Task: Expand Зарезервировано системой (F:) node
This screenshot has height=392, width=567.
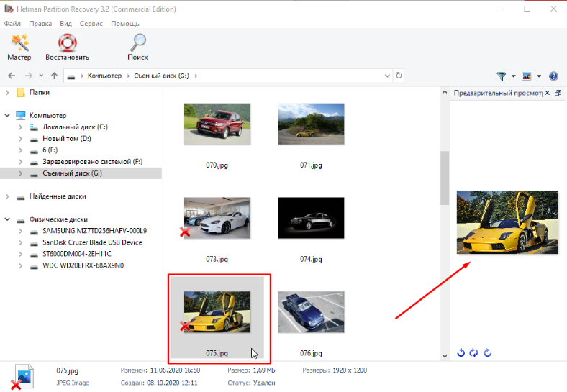Action: pos(20,162)
